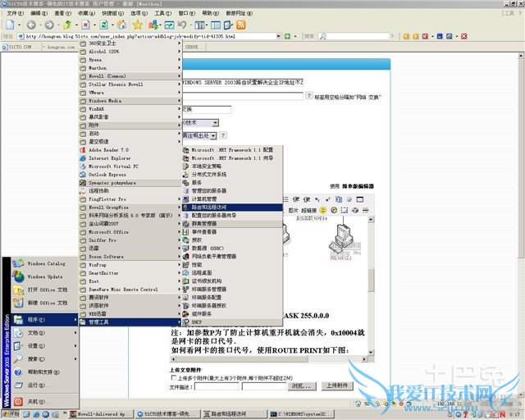The height and width of the screenshot is (420, 525).
Task: Click the Back arrow in Maxthon toolbar
Action: coord(31,25)
